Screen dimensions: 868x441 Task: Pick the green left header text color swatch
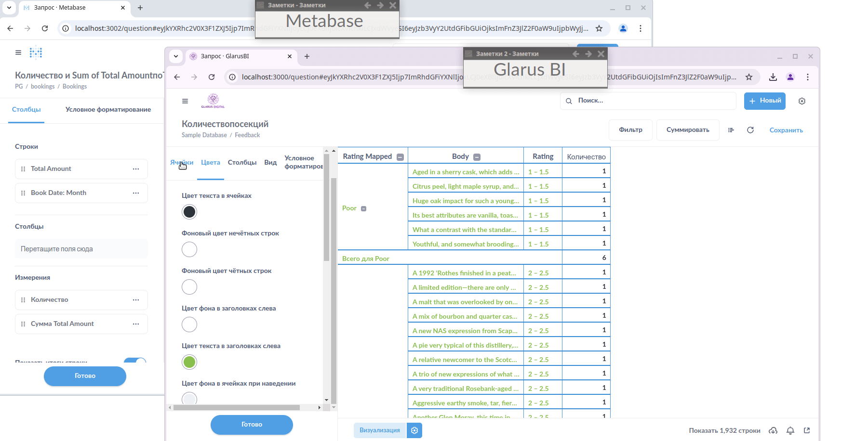coord(189,362)
